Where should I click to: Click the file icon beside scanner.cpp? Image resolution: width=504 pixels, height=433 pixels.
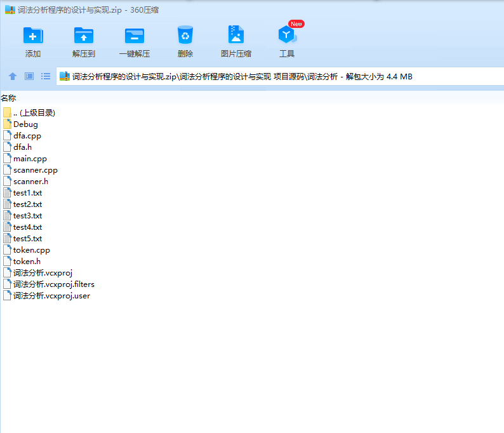(x=7, y=170)
